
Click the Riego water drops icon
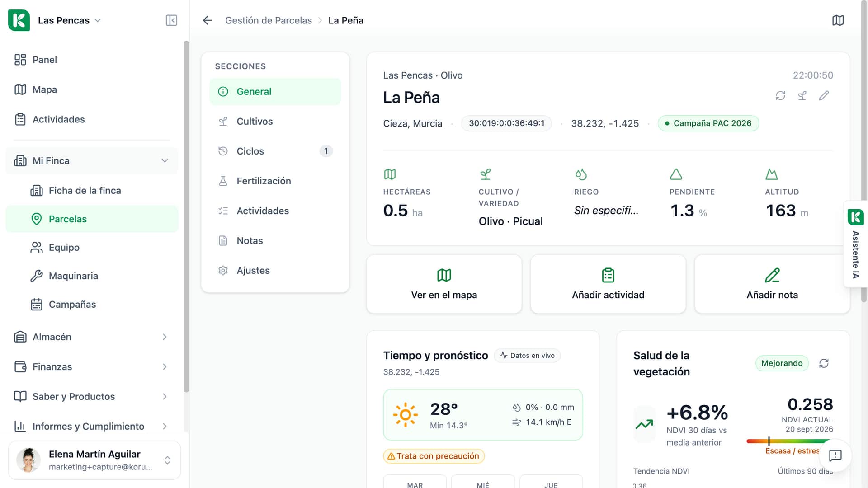point(580,174)
